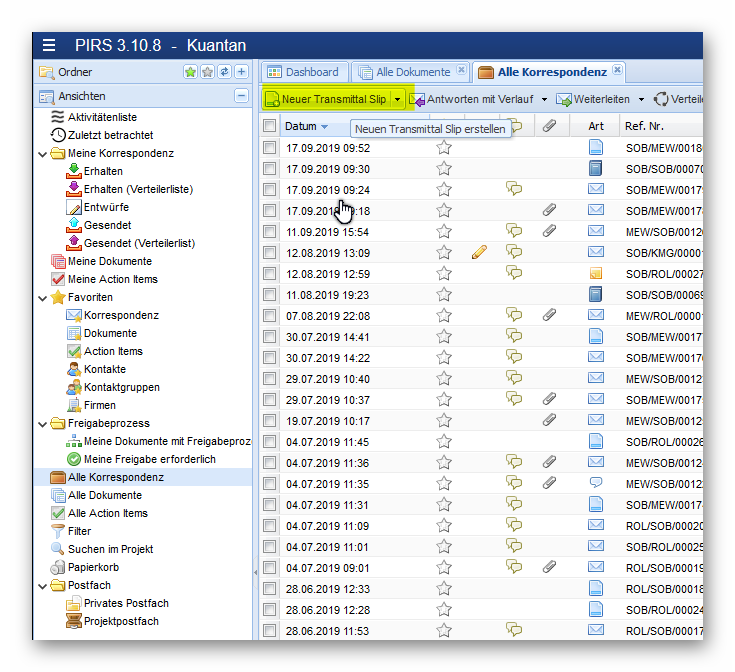Click the plus icon in Ordner header

(241, 72)
